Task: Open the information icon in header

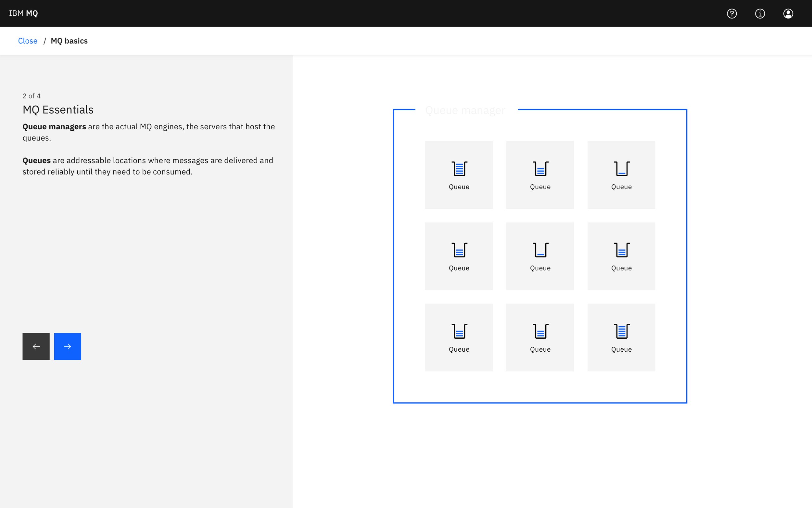Action: pyautogui.click(x=760, y=13)
